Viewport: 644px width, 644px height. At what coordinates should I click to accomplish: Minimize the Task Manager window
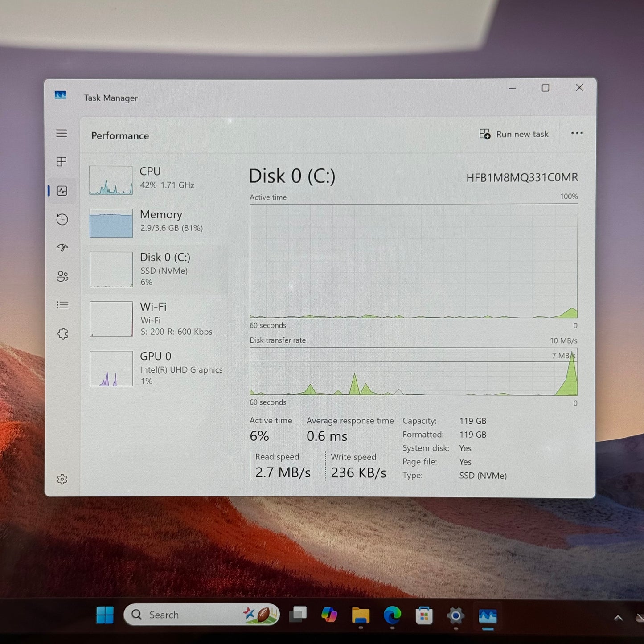coord(513,88)
